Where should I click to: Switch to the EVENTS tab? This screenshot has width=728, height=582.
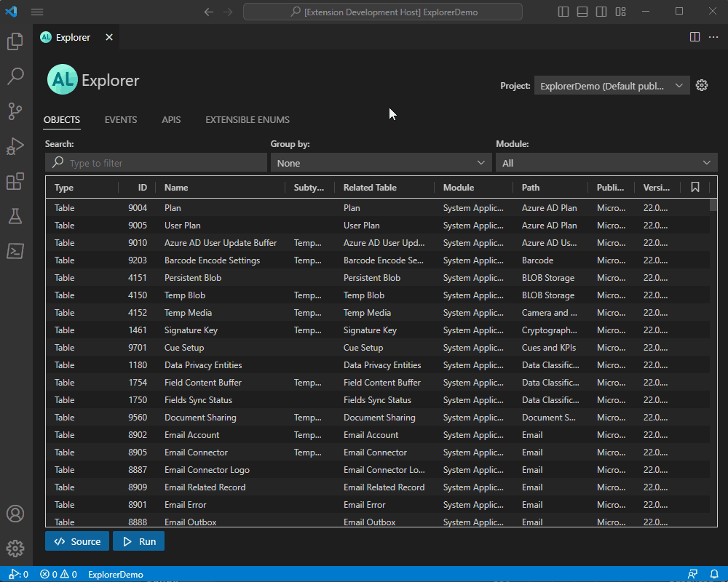coord(121,120)
